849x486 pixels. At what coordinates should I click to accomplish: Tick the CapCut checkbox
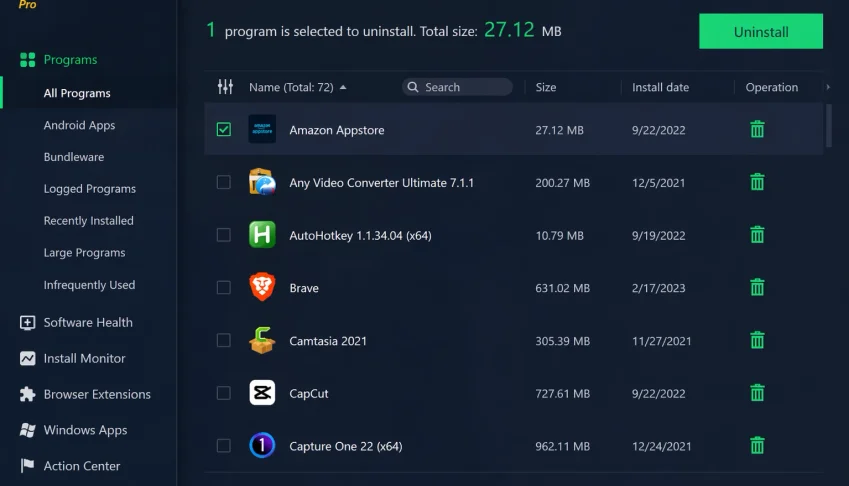pyautogui.click(x=224, y=393)
